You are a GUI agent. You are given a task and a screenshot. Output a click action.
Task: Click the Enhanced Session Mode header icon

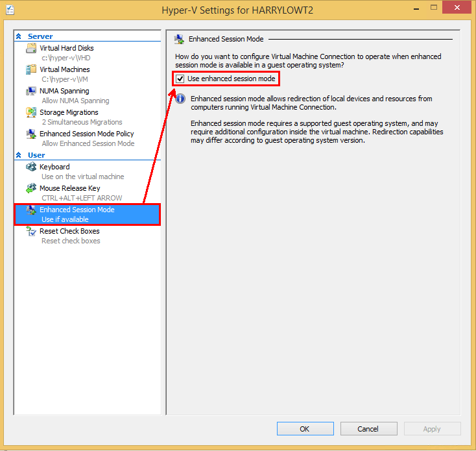pos(179,39)
